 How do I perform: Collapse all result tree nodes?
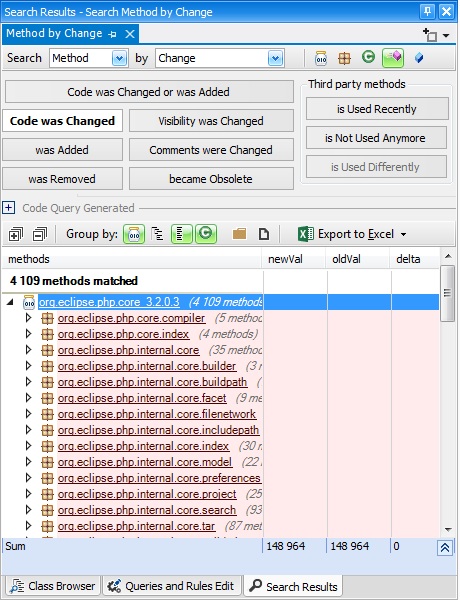pyautogui.click(x=40, y=234)
